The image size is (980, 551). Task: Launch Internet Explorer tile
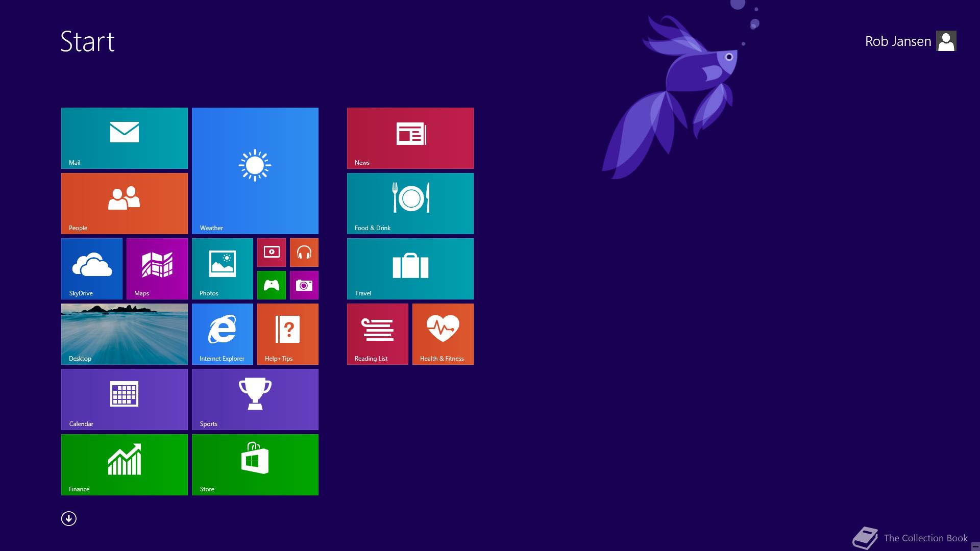(223, 334)
